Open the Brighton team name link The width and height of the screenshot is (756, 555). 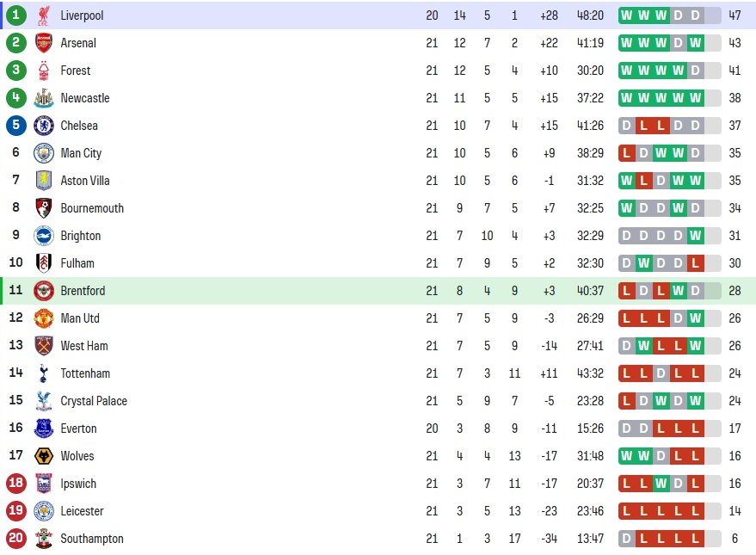[x=81, y=236]
